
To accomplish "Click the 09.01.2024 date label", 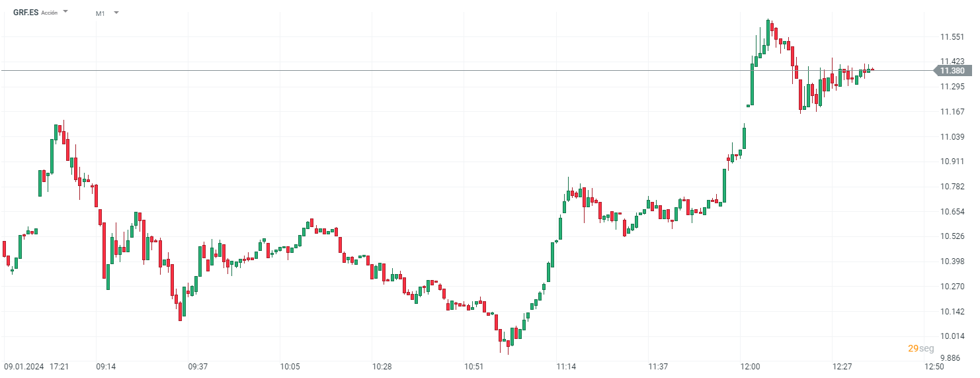I will click(x=24, y=366).
